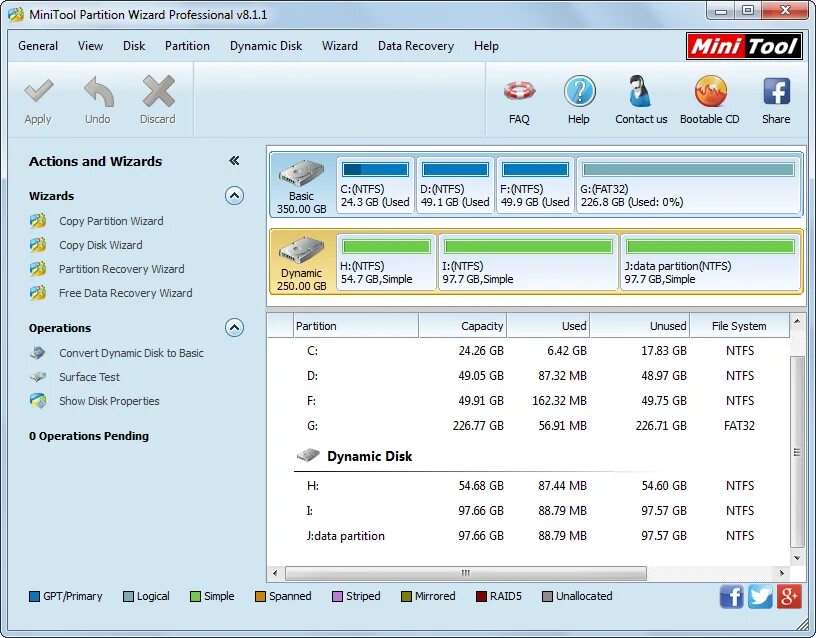
Task: Open the Bootable CD icon
Action: pos(710,91)
